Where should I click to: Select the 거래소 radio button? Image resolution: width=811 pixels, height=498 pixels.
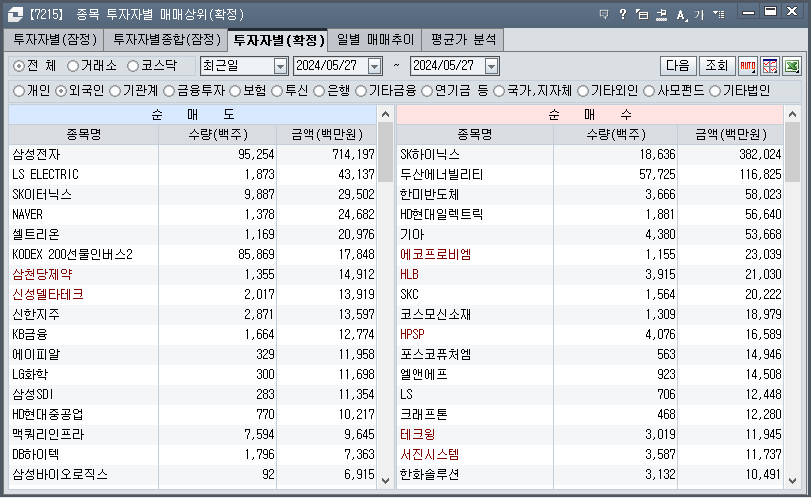[73, 66]
